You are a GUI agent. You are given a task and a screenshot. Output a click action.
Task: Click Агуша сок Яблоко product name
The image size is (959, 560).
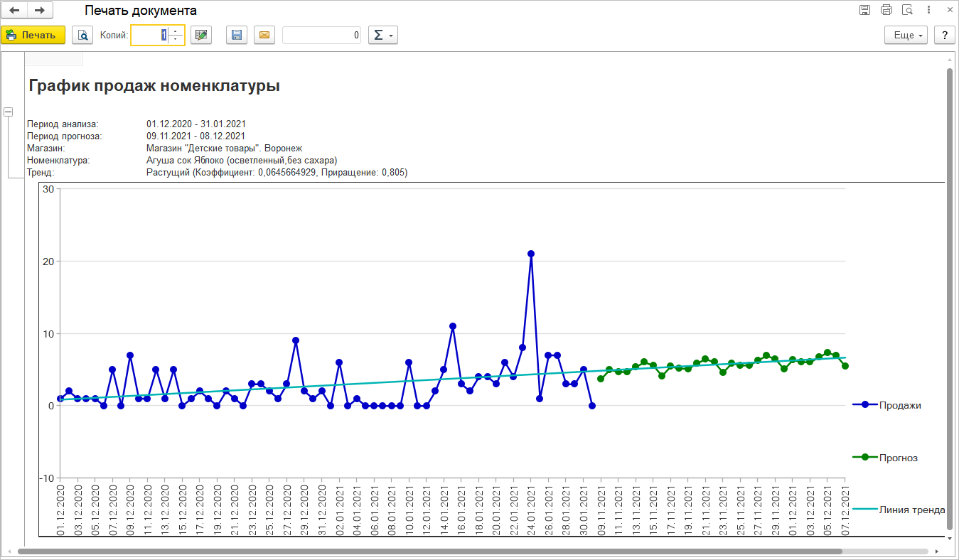point(242,160)
